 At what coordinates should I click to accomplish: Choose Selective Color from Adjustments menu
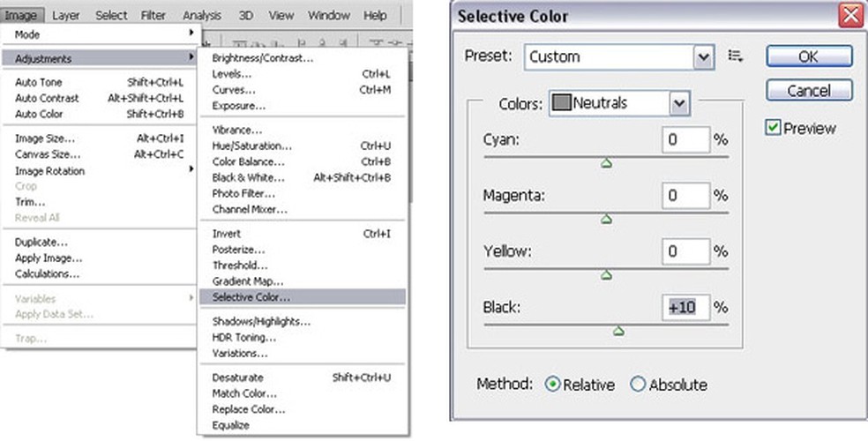coord(251,297)
